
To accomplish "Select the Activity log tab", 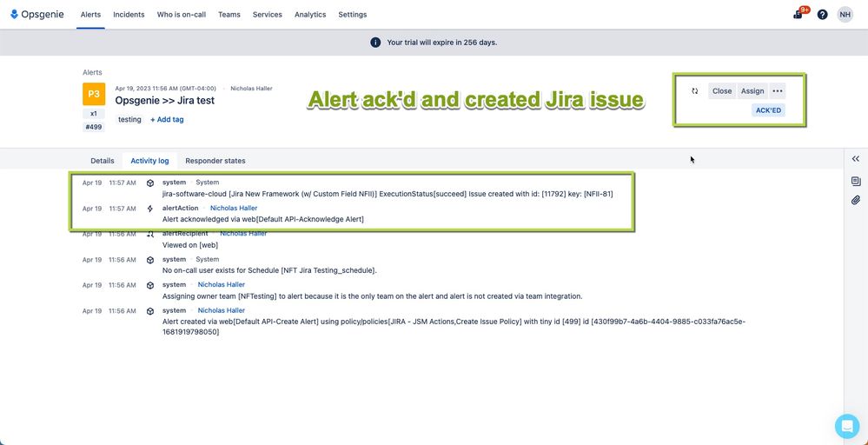I will (x=149, y=161).
